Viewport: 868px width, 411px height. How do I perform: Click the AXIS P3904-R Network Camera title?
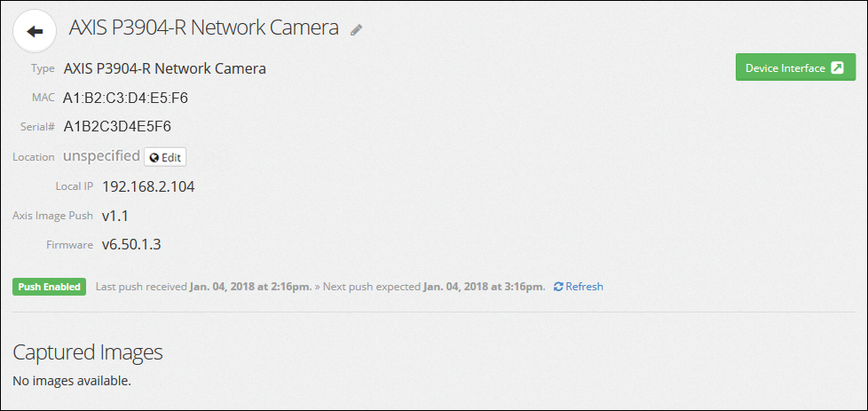tap(204, 28)
